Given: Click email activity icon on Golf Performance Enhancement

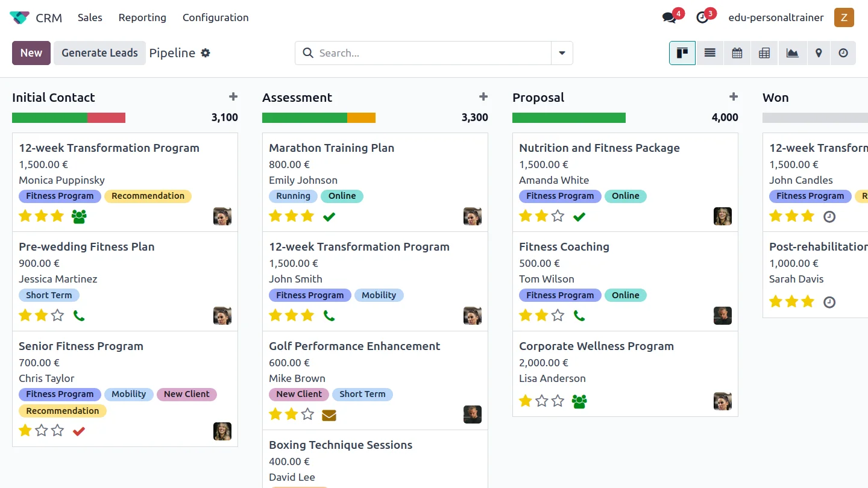Looking at the screenshot, I should coord(329,414).
